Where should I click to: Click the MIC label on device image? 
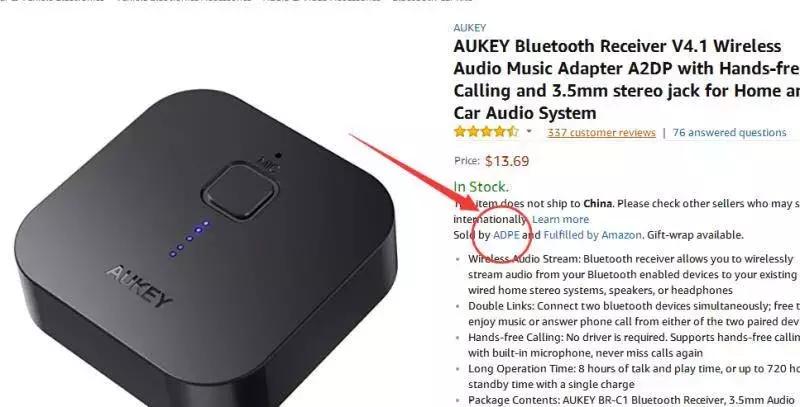(x=268, y=164)
